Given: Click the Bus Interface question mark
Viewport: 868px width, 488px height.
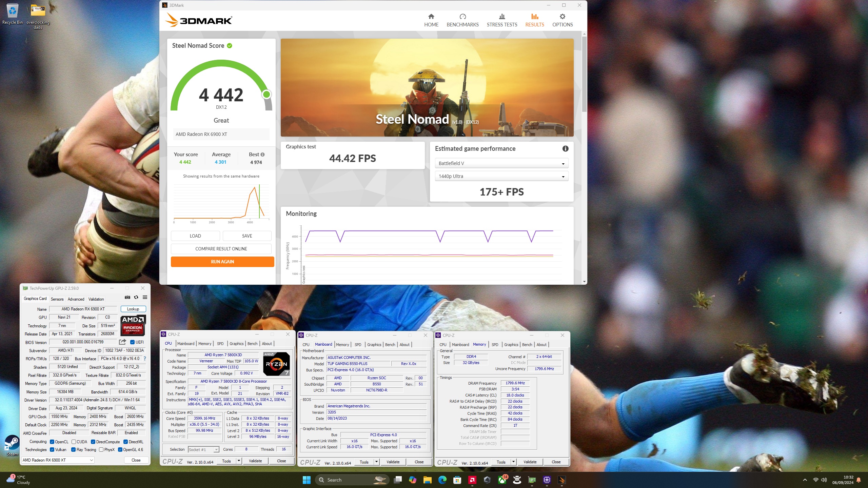Looking at the screenshot, I should [x=145, y=359].
